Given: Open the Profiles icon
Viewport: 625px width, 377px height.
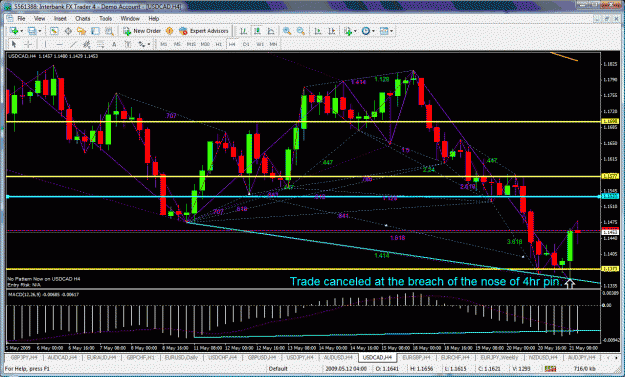Looking at the screenshot, I should pyautogui.click(x=32, y=31).
